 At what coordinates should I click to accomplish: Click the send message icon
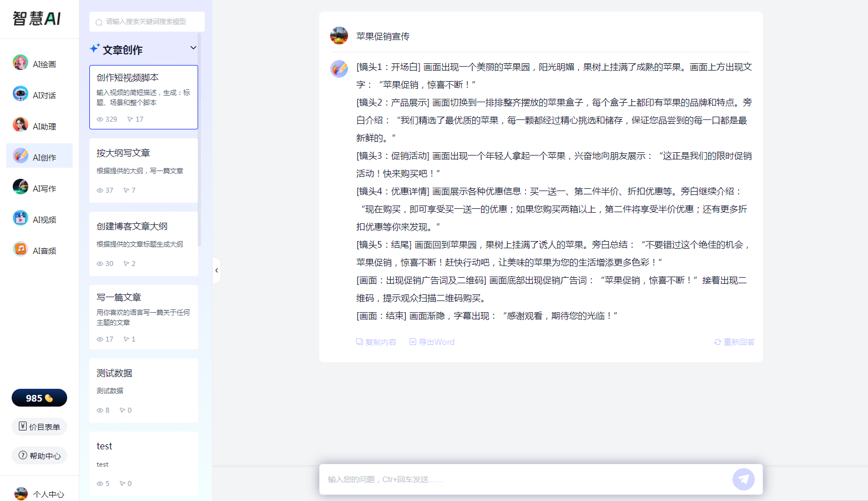coord(744,479)
